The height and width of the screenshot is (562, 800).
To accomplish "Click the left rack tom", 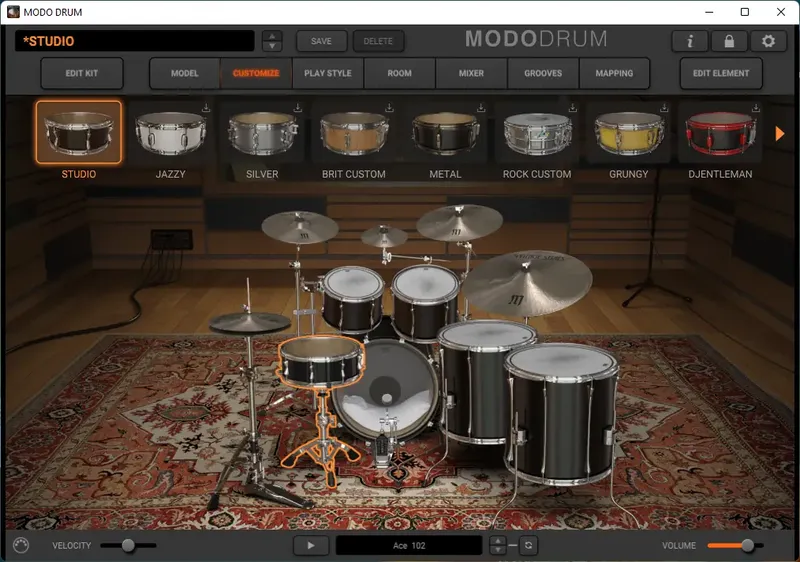I will click(353, 298).
